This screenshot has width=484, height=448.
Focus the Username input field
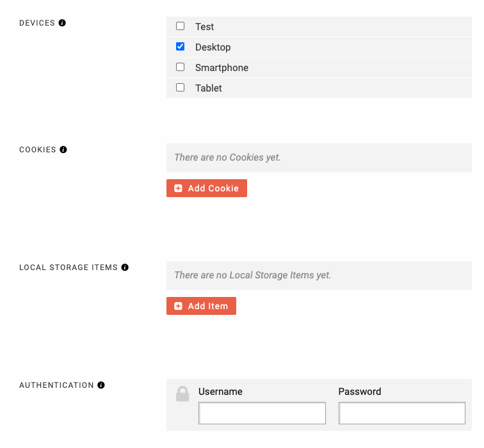[262, 413]
